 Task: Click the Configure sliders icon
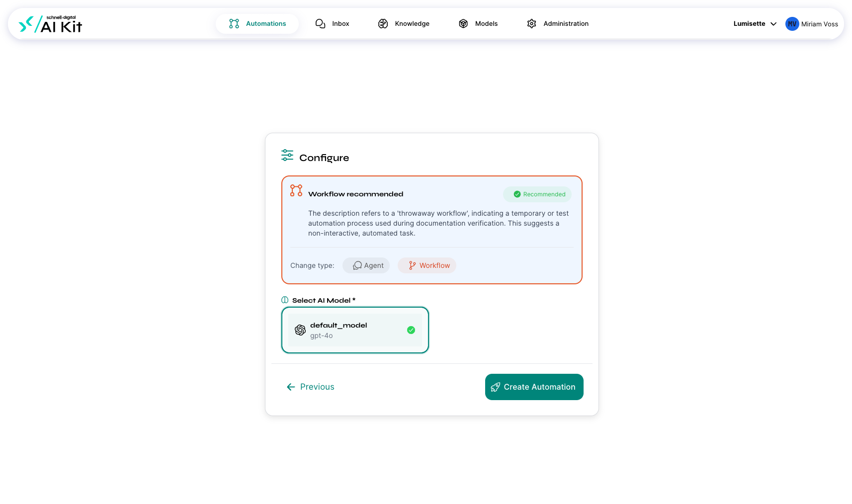[x=287, y=155]
